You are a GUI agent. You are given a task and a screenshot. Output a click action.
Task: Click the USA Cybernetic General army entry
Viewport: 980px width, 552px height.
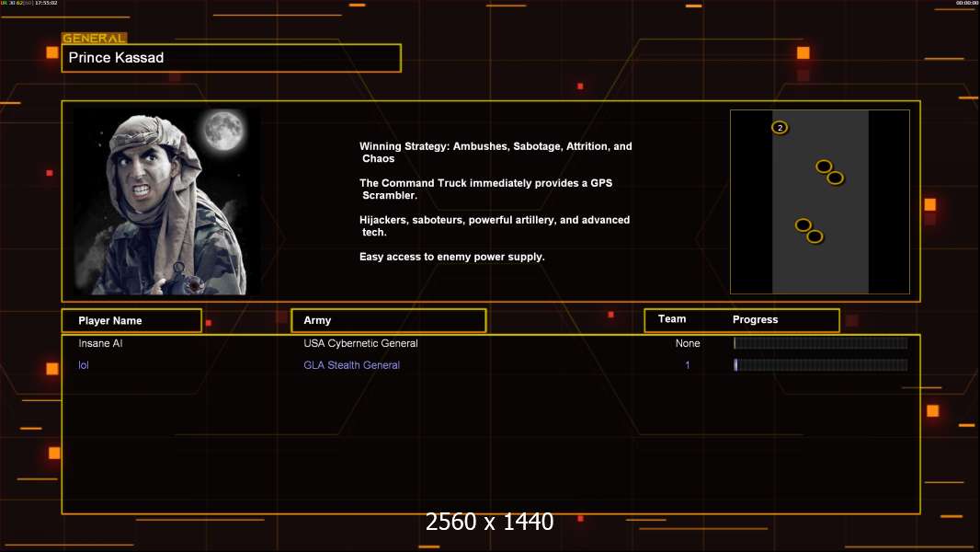click(360, 343)
